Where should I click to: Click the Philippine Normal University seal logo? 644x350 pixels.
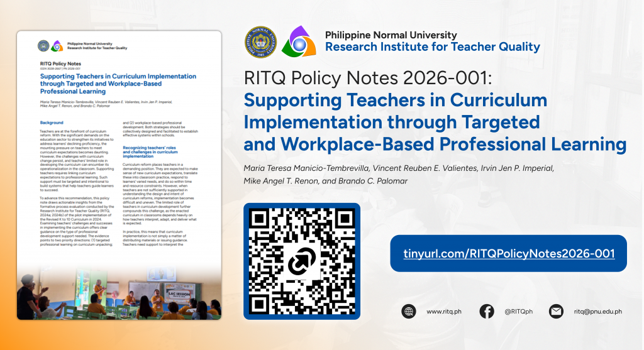(261, 42)
